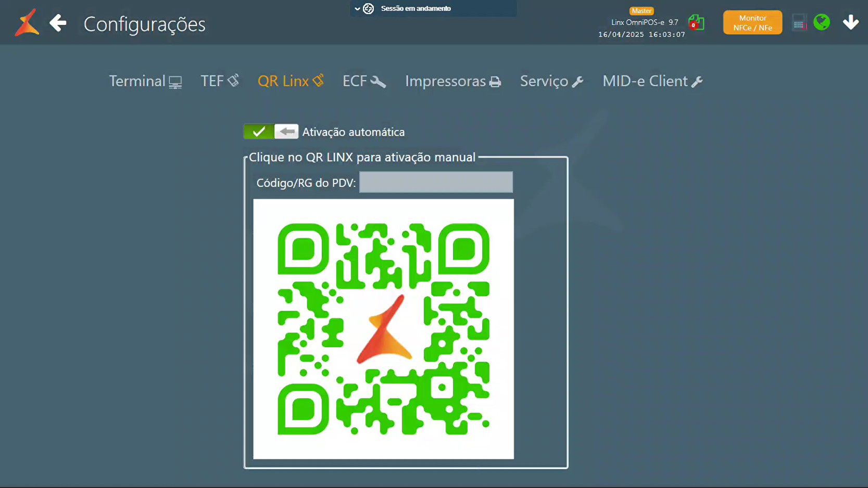Image resolution: width=868 pixels, height=488 pixels.
Task: Go to the Impressoras tab
Action: click(453, 81)
